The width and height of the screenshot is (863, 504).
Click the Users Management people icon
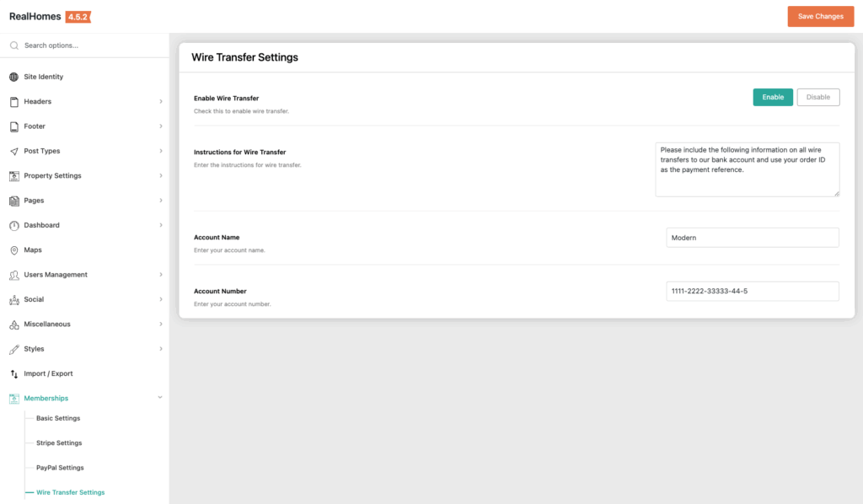point(13,275)
